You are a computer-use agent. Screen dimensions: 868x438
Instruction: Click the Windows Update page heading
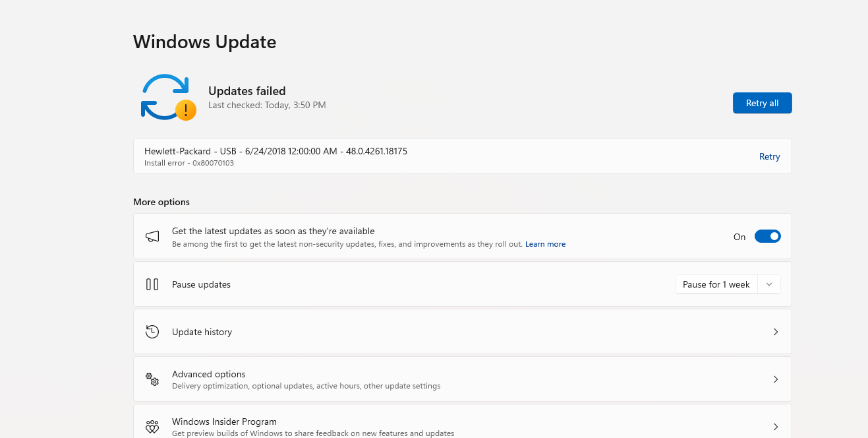[x=204, y=42]
